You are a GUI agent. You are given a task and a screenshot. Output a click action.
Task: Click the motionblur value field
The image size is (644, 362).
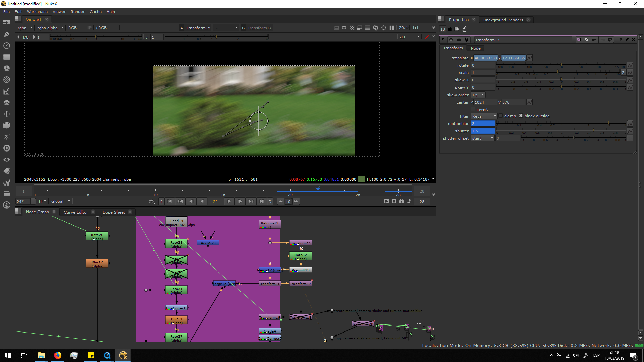pyautogui.click(x=483, y=124)
